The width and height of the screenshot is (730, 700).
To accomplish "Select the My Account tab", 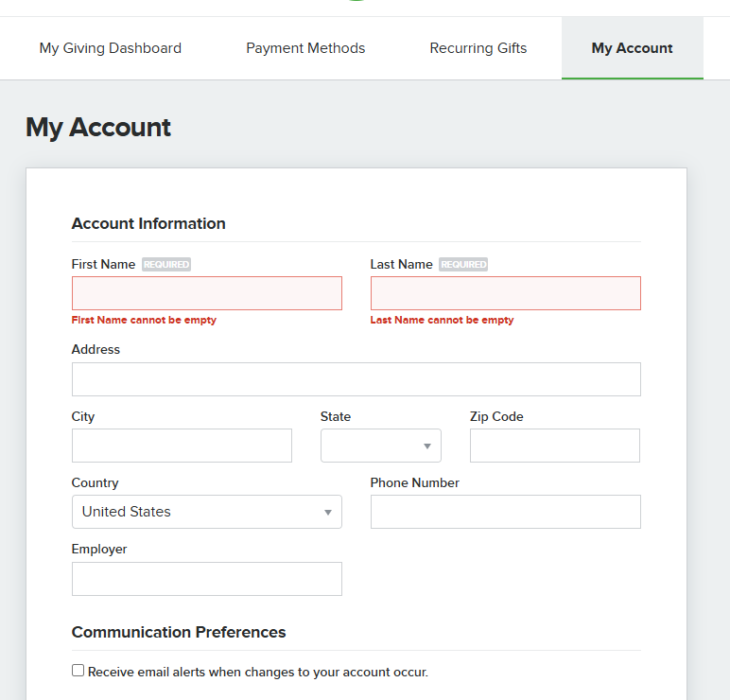I will click(x=632, y=48).
